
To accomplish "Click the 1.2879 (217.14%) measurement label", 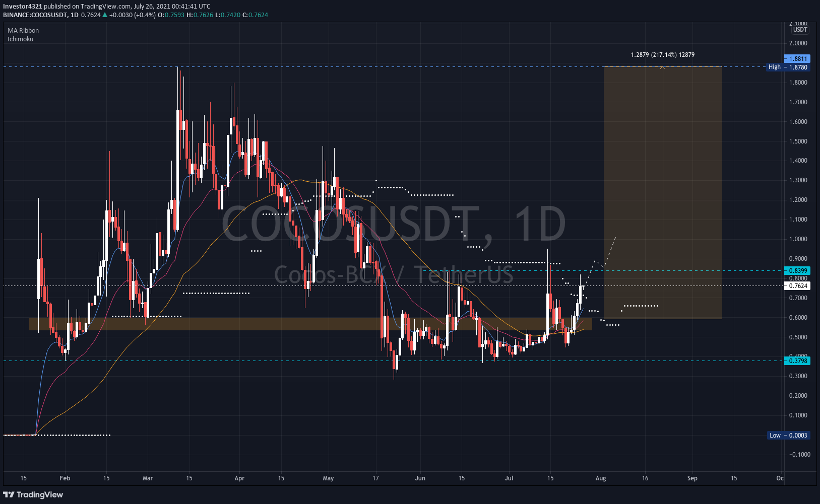I will (x=663, y=54).
